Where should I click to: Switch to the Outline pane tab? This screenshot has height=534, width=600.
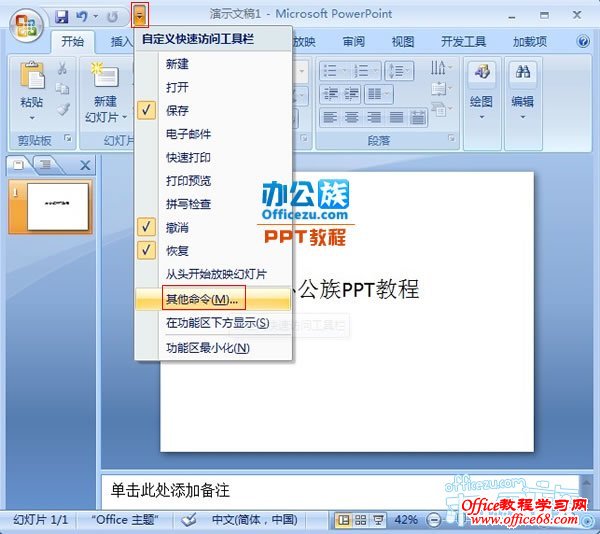point(46,164)
